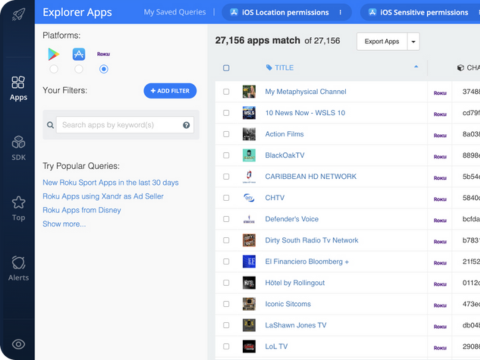Image resolution: width=480 pixels, height=360 pixels.
Task: Open the 10 News Now - WSLS 10 app link
Action: point(305,113)
